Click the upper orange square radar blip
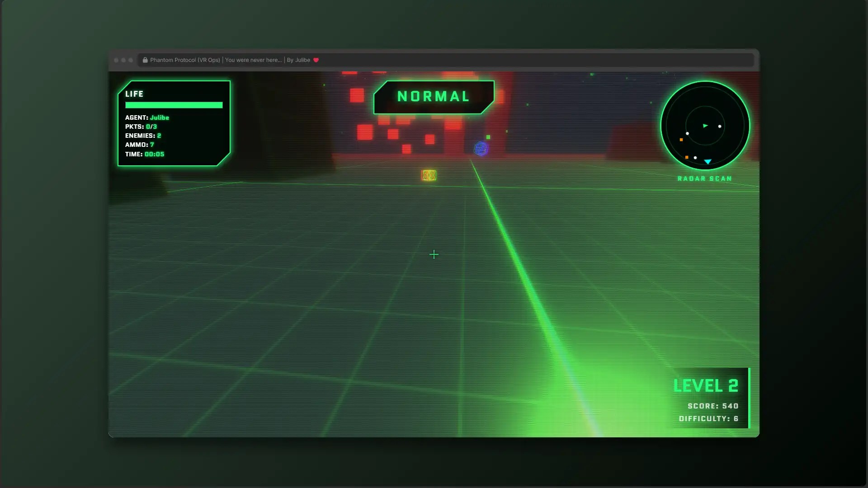The height and width of the screenshot is (488, 868). pyautogui.click(x=681, y=140)
